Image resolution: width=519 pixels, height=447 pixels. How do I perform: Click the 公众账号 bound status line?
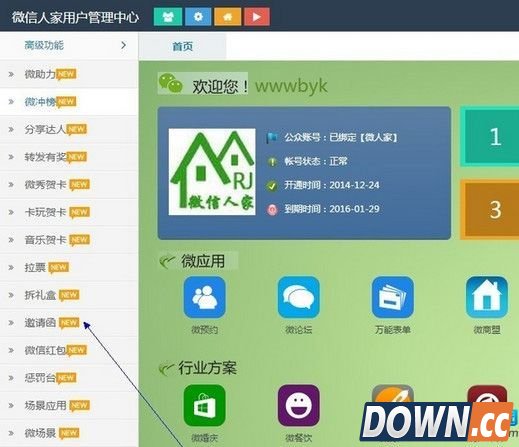click(341, 137)
